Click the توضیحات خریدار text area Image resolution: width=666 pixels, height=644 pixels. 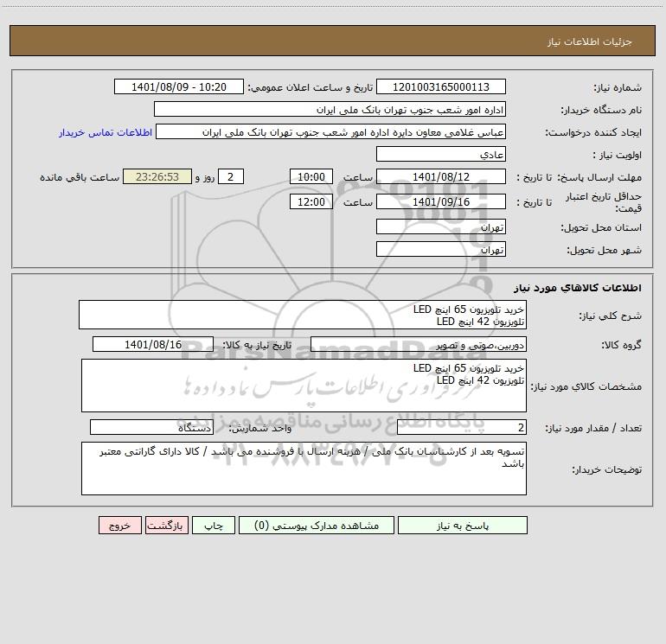click(x=304, y=469)
